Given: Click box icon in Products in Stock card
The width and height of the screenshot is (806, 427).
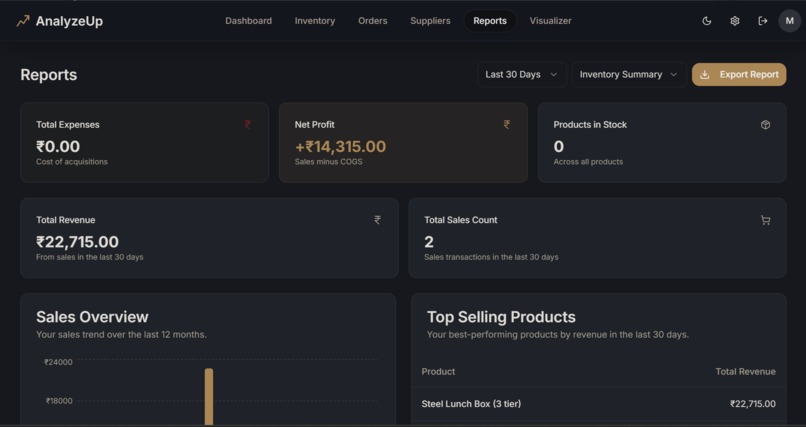Looking at the screenshot, I should [765, 125].
